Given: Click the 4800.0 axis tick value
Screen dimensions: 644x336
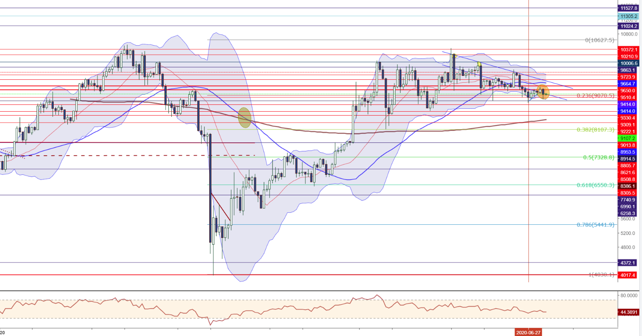Looking at the screenshot, I should pos(629,247).
